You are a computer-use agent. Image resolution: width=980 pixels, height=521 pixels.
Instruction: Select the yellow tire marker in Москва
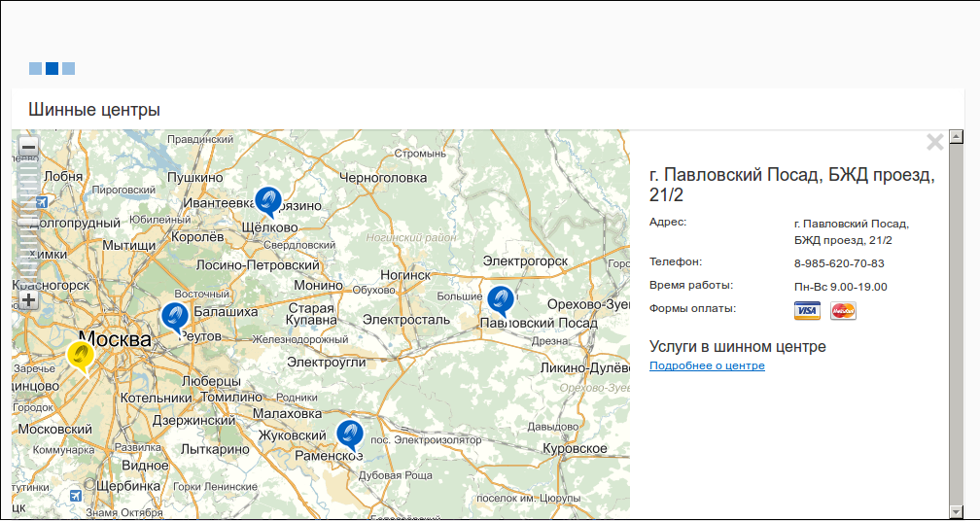pos(81,357)
